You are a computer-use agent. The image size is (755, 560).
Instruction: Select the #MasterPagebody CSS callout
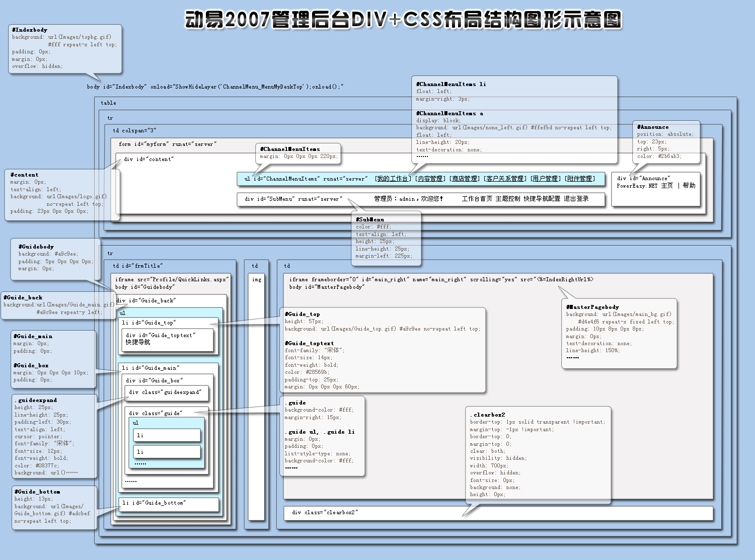[619, 333]
